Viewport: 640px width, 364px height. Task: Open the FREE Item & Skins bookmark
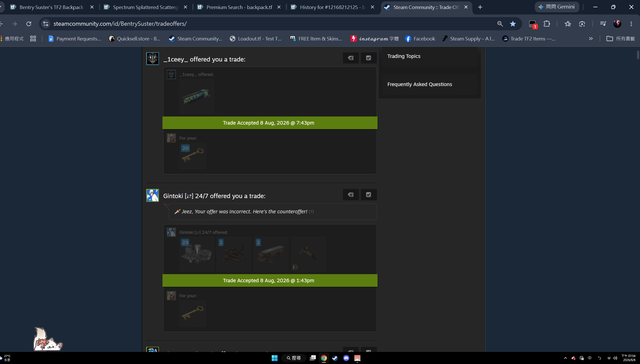pos(316,39)
